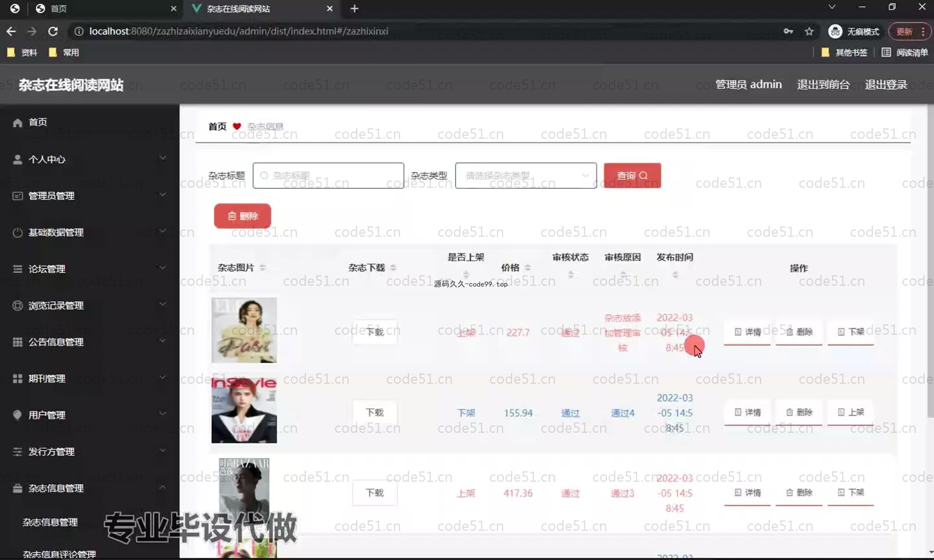
Task: Click 删除 for the 227.7 row
Action: 799,332
